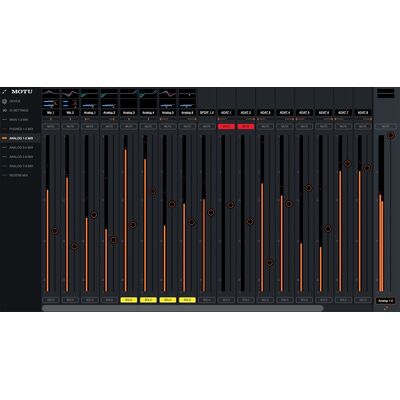Click the Mic 2 fader knob
Screen dimensions: 400x400
pyautogui.click(x=74, y=246)
